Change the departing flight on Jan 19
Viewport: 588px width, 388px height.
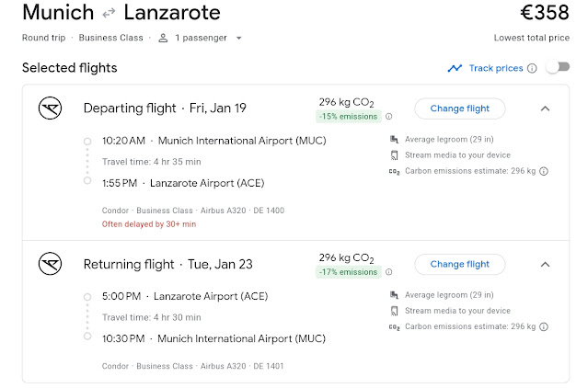(x=460, y=108)
